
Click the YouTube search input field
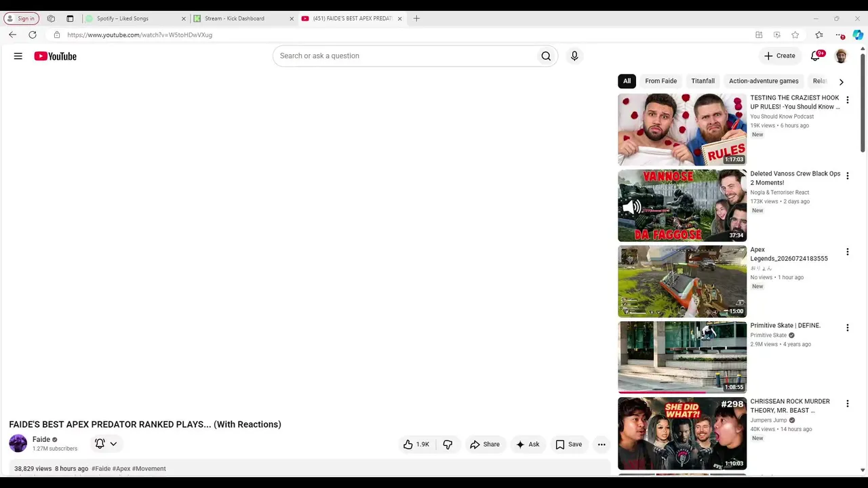point(404,56)
